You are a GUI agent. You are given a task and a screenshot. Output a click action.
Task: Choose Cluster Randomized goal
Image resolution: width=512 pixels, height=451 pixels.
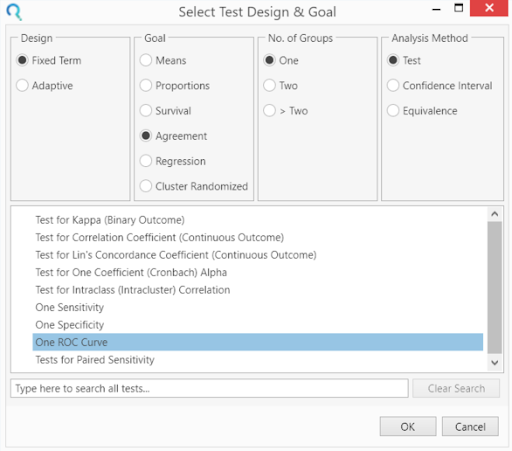click(x=146, y=186)
